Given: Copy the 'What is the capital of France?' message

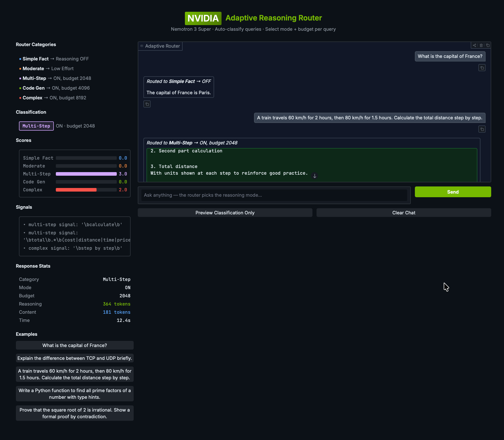Looking at the screenshot, I should pos(482,68).
